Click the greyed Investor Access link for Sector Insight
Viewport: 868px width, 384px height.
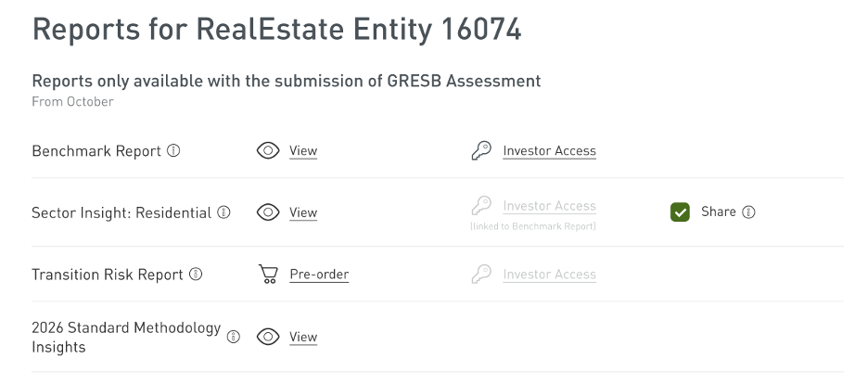click(549, 206)
